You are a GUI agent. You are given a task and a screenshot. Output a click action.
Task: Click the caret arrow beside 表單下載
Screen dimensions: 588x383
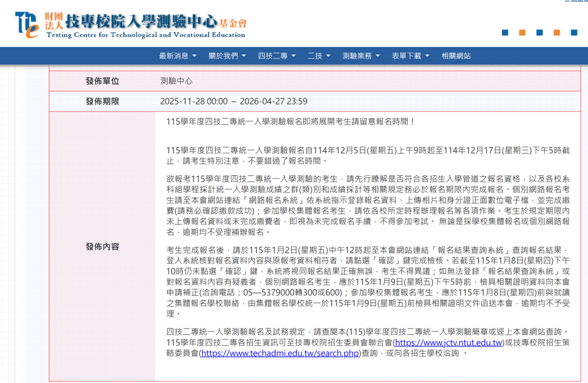(x=427, y=56)
